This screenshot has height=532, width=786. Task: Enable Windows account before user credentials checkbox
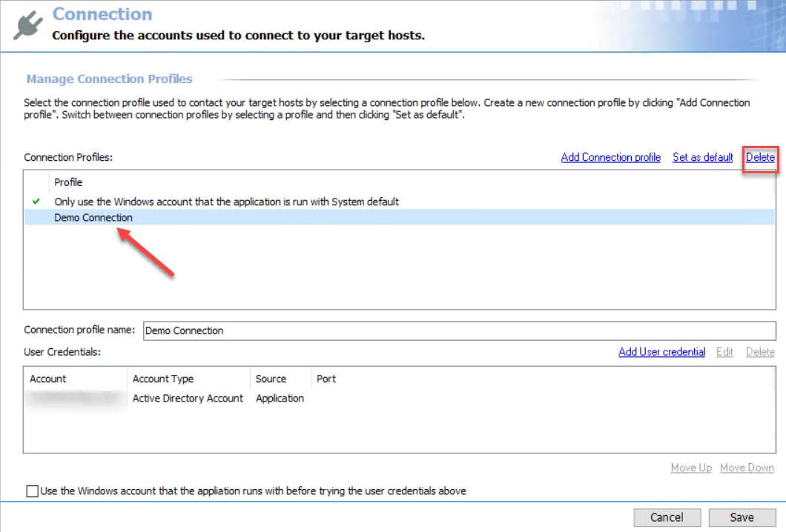click(x=32, y=491)
